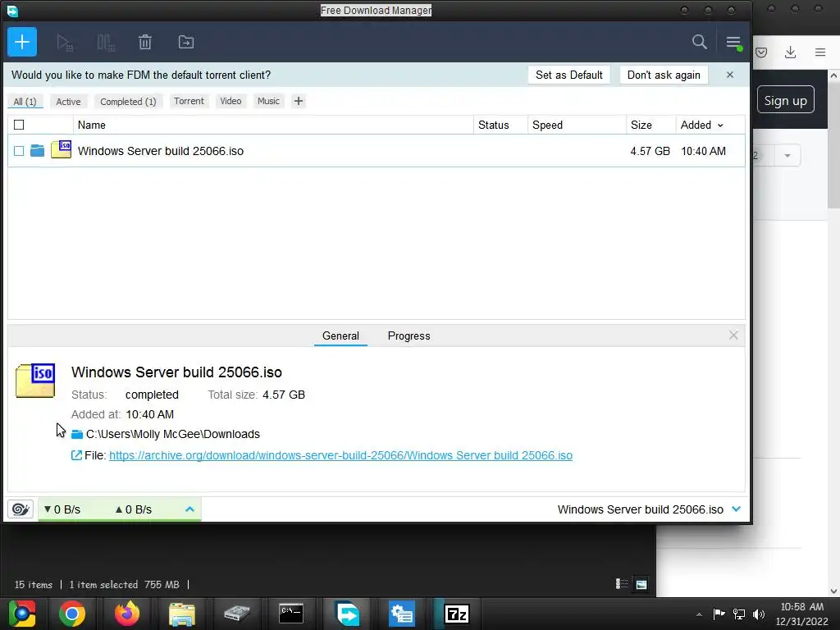Add a new tag filter with plus

[299, 101]
